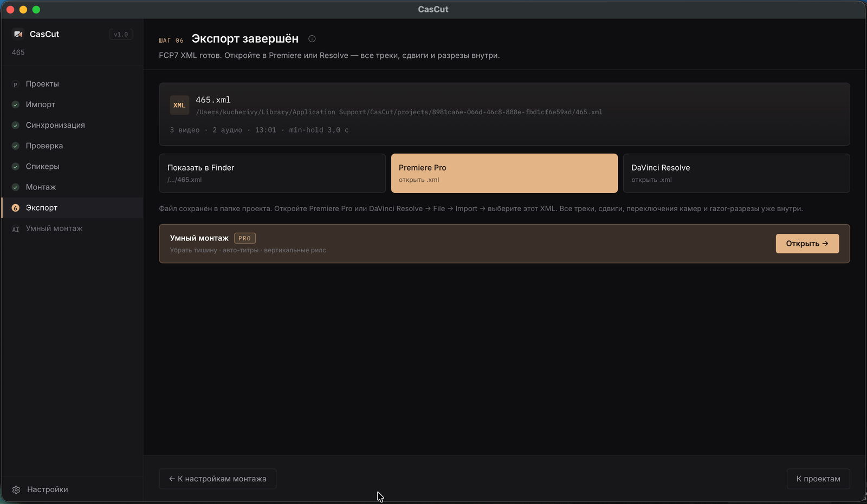Click the checkmark icon beside Импорт
The width and height of the screenshot is (867, 504).
15,105
